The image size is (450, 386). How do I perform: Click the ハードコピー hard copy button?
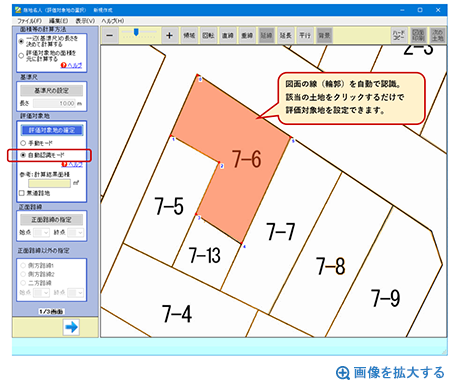point(399,35)
